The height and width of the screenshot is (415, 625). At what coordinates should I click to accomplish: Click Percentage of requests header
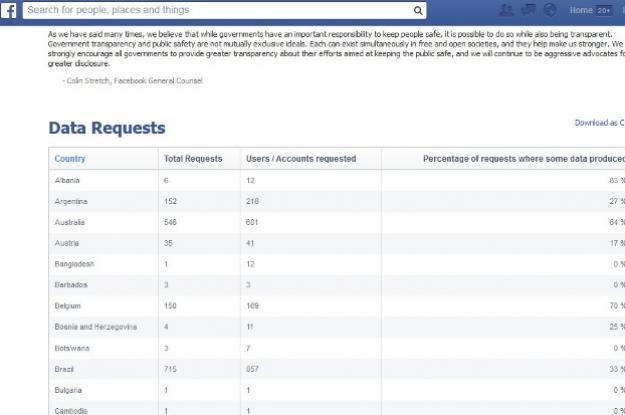tap(524, 159)
